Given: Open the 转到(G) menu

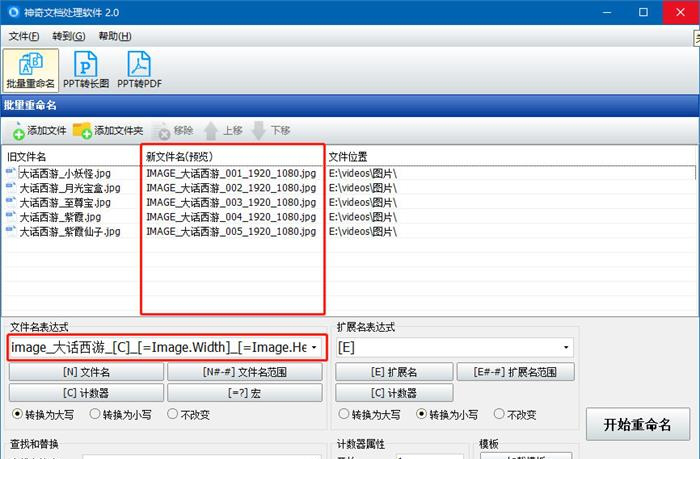Looking at the screenshot, I should (x=69, y=36).
